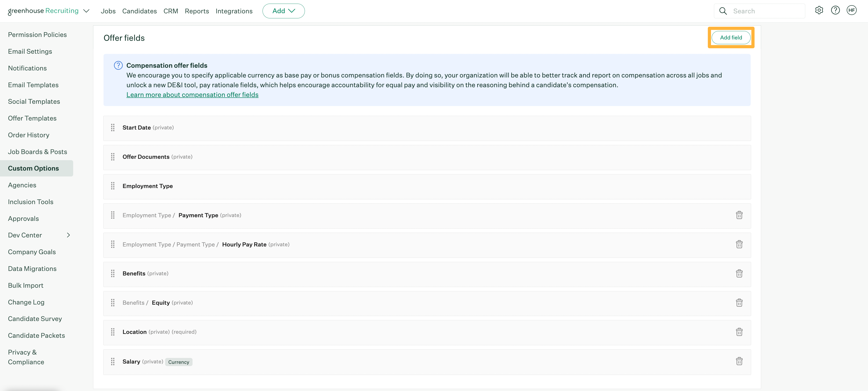
Task: Click the Add field button
Action: [730, 37]
